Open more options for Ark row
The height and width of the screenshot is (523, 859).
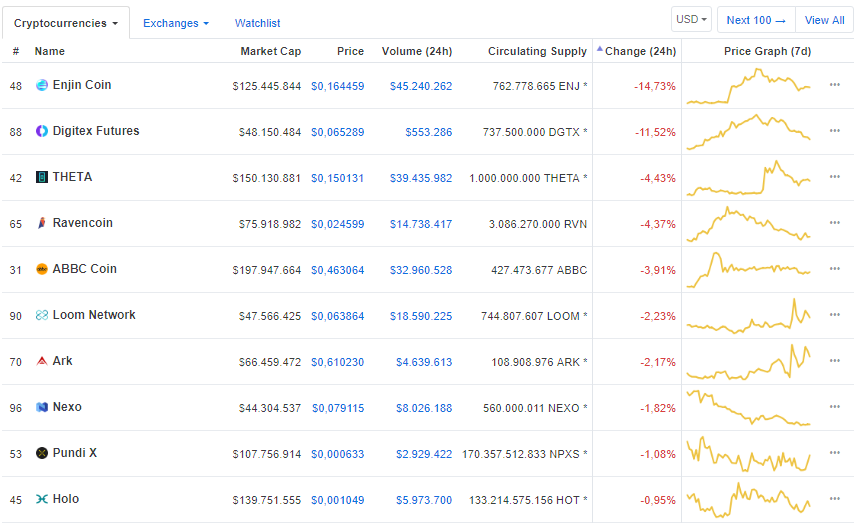tap(834, 361)
